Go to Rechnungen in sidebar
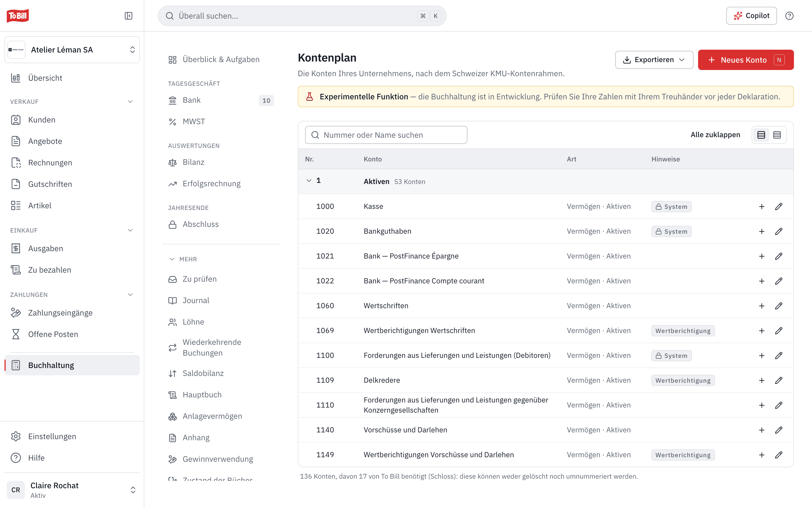The image size is (812, 508). click(72, 163)
